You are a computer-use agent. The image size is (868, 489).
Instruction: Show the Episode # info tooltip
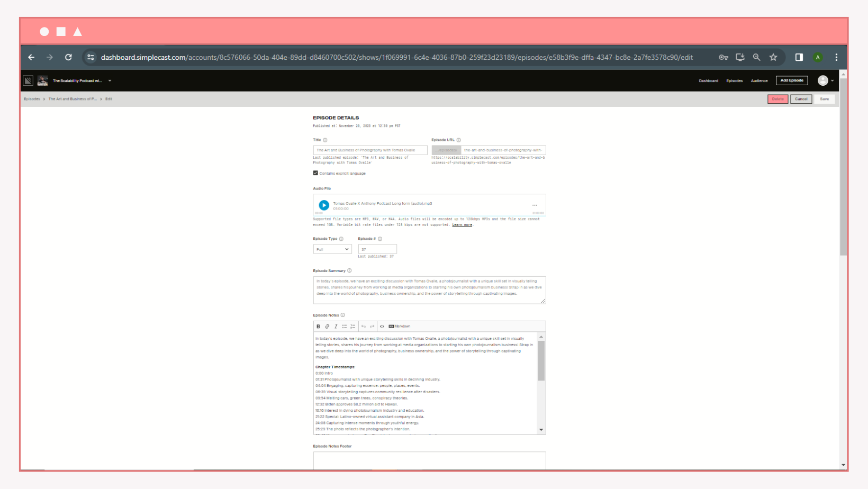click(x=379, y=239)
